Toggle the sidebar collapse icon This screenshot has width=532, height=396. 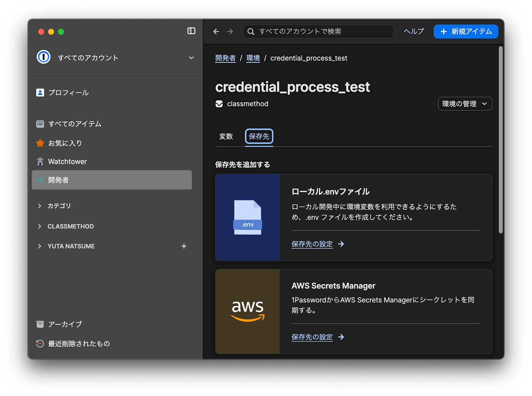(x=191, y=31)
